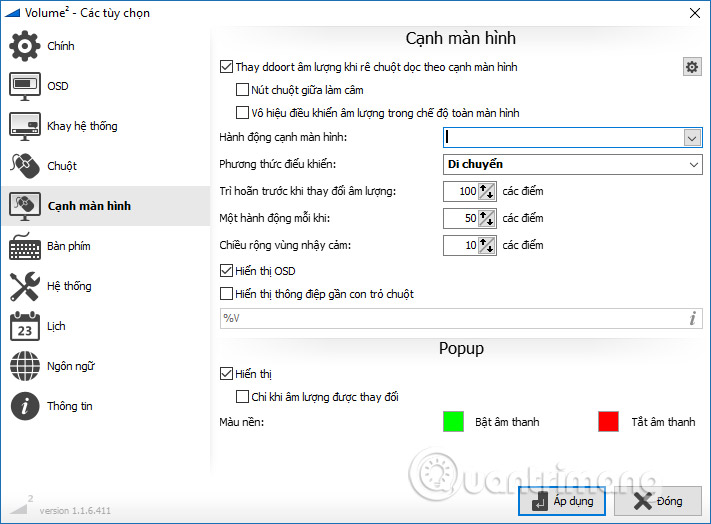Click the Chính gear icon in sidebar

pyautogui.click(x=24, y=46)
